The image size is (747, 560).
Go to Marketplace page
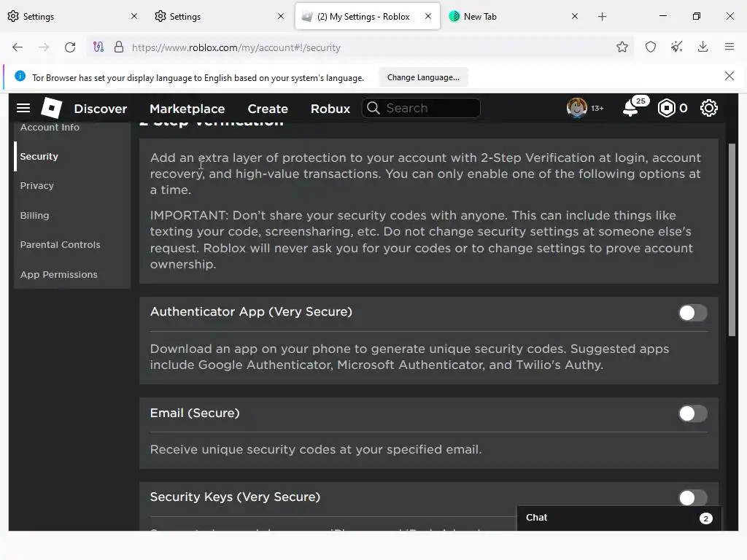coord(187,109)
